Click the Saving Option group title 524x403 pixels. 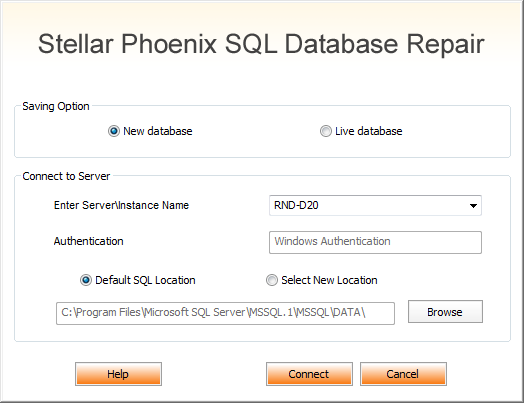coord(56,106)
